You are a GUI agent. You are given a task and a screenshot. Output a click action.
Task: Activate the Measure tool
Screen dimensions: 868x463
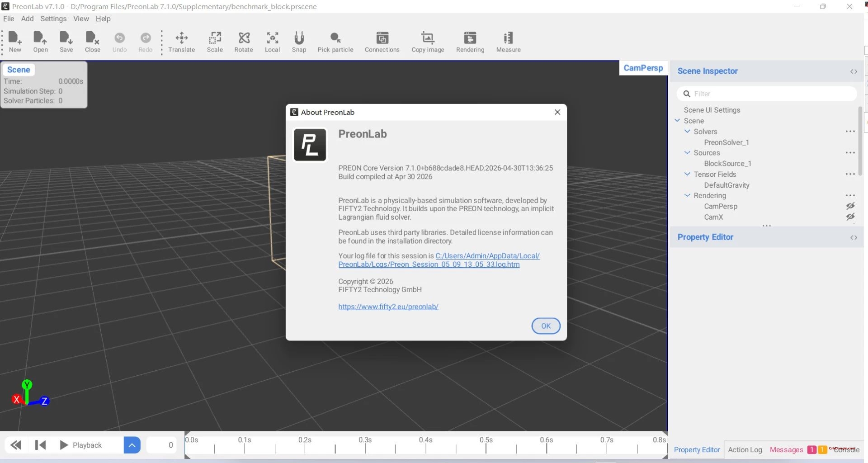click(x=508, y=42)
